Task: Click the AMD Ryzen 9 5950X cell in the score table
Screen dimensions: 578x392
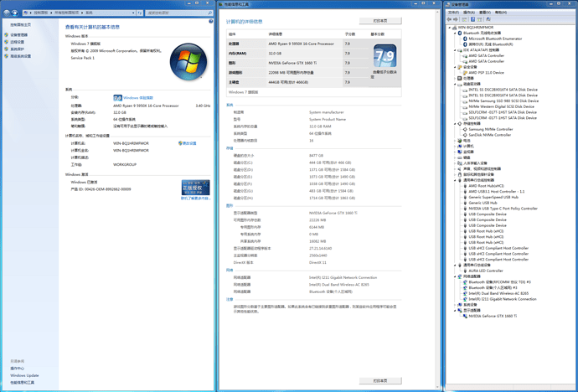Action: (302, 44)
